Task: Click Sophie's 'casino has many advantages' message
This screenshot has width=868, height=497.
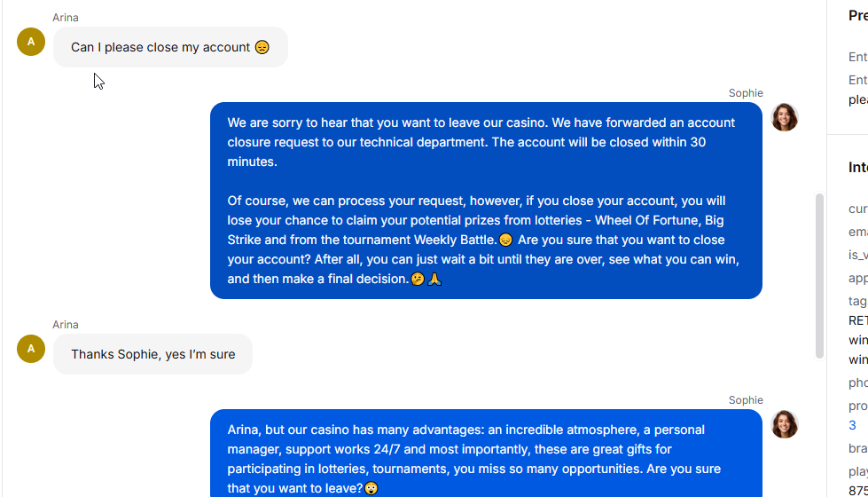Action: tap(486, 454)
